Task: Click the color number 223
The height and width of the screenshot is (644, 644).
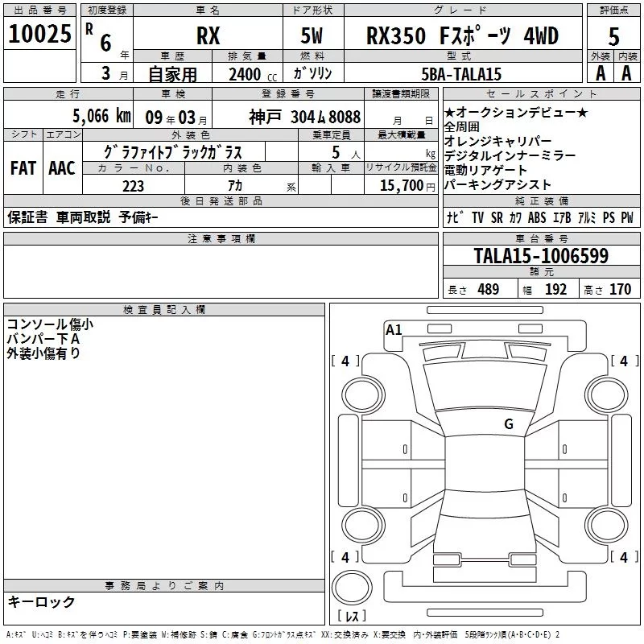Action: [x=133, y=186]
